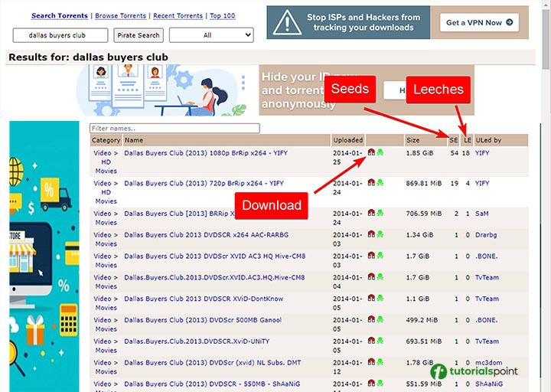Image resolution: width=551 pixels, height=392 pixels.
Task: Click green skull icon in XViD-DontKnow row
Action: (x=380, y=298)
